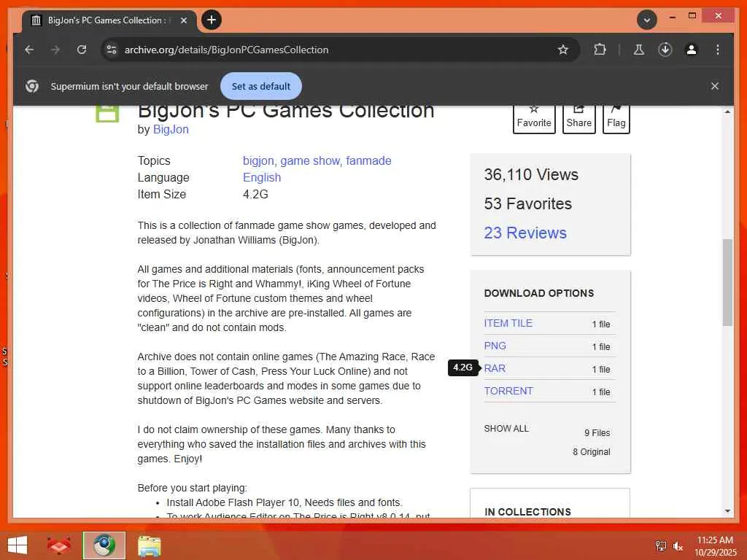Open the profile avatar menu
This screenshot has height=560, width=747.
tap(692, 50)
